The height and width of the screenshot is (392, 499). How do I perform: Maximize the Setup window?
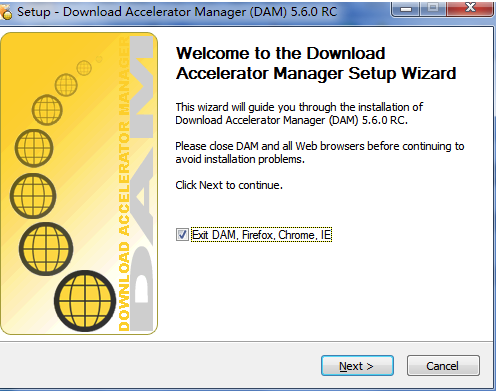click(x=433, y=8)
